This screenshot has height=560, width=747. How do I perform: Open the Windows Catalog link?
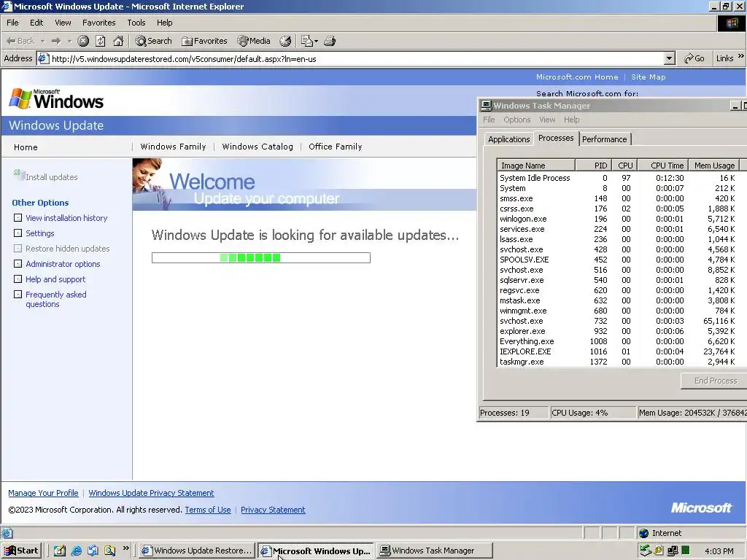[x=258, y=147]
